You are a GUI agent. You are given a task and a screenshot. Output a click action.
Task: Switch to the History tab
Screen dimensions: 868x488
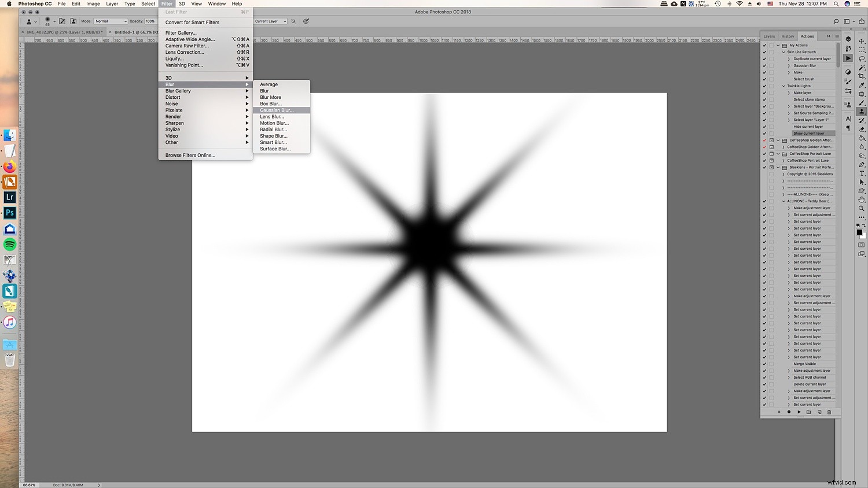tap(788, 36)
